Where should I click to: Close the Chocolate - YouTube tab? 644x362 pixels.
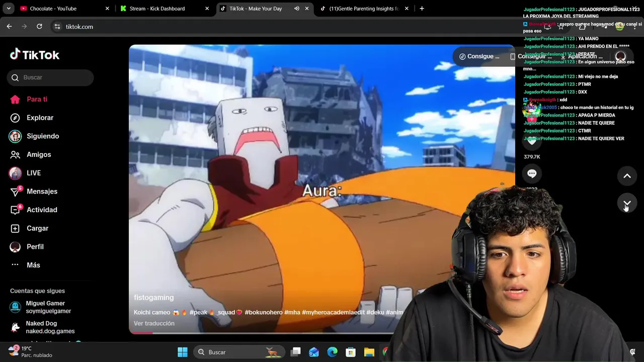tap(107, 9)
